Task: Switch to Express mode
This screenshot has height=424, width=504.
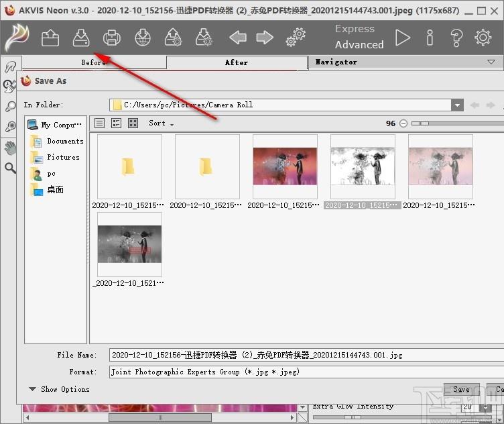Action: [x=355, y=29]
